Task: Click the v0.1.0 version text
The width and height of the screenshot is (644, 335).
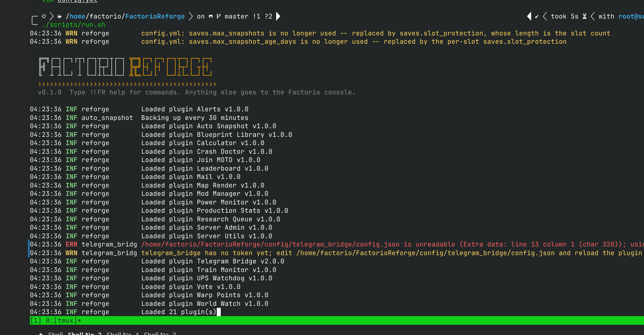Action: [50, 92]
